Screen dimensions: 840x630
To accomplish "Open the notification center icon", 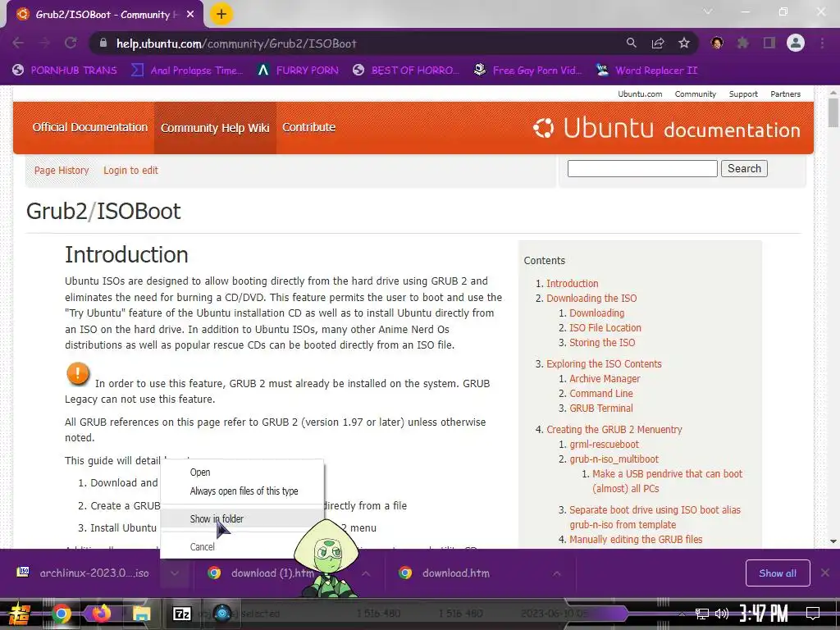I will pos(813,614).
